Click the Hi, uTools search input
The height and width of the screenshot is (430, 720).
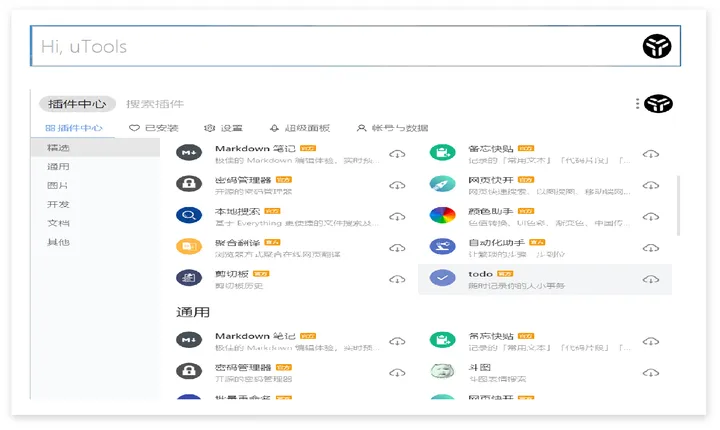tap(335, 46)
